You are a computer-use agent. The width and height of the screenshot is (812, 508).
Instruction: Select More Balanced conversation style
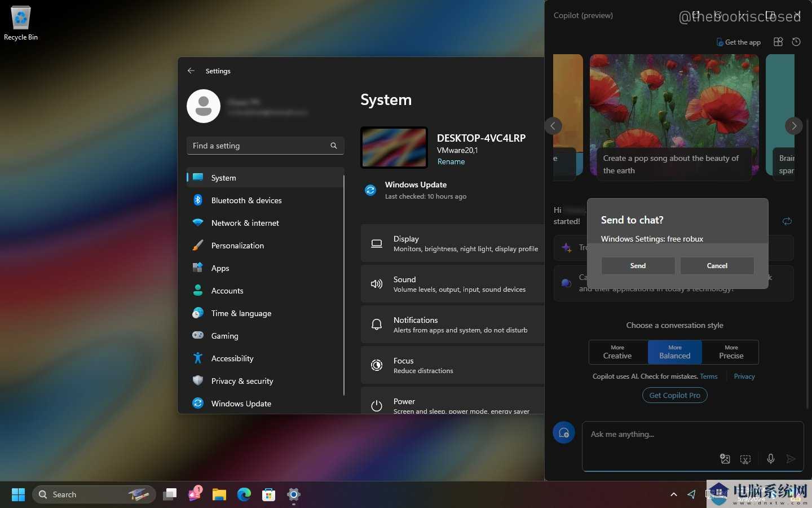[x=675, y=352]
